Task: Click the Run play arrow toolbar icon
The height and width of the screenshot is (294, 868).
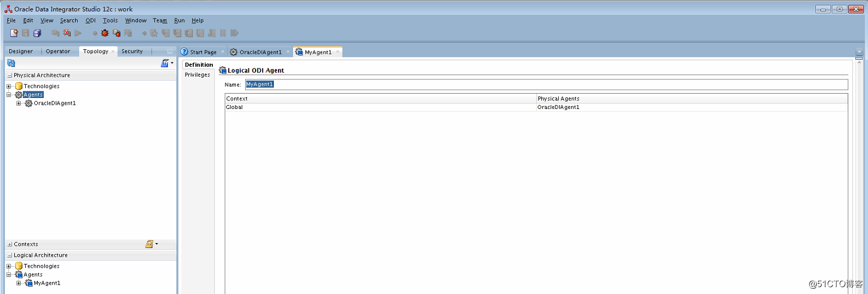Action: (x=78, y=33)
